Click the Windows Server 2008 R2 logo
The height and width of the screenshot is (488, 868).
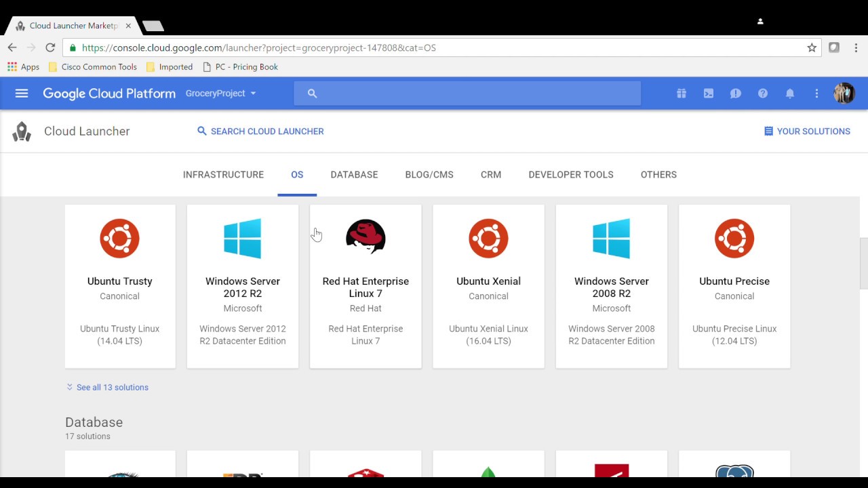pyautogui.click(x=612, y=239)
